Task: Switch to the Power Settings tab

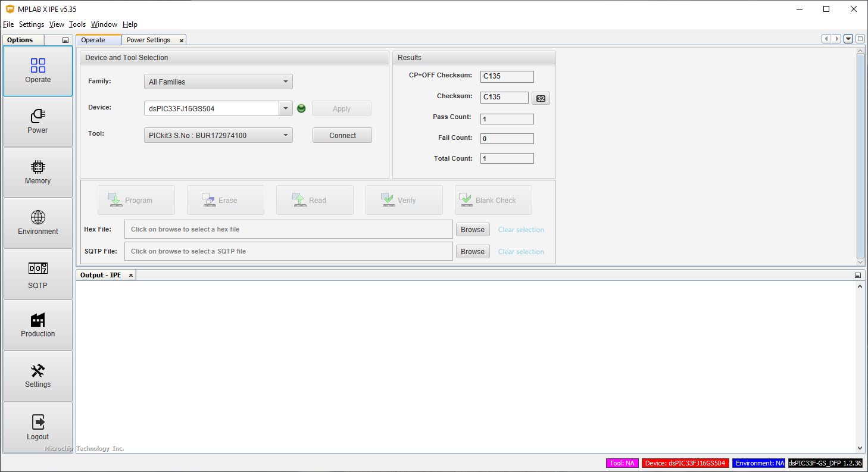Action: pos(148,40)
